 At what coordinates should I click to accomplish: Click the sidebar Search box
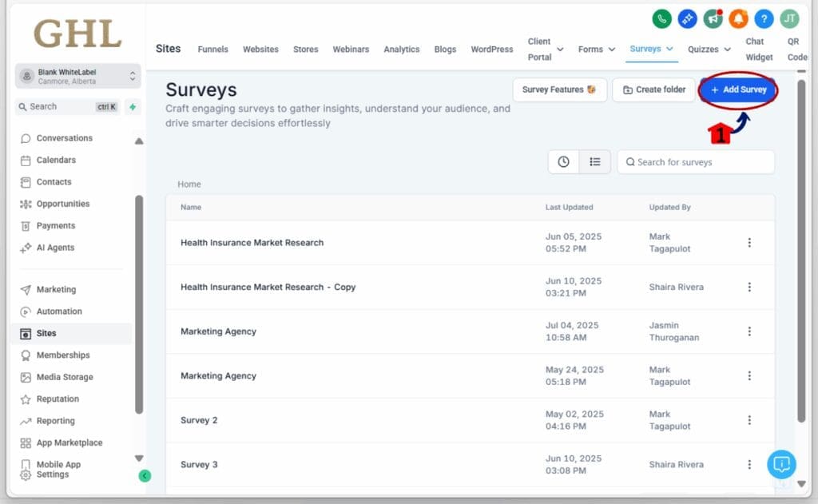point(67,106)
